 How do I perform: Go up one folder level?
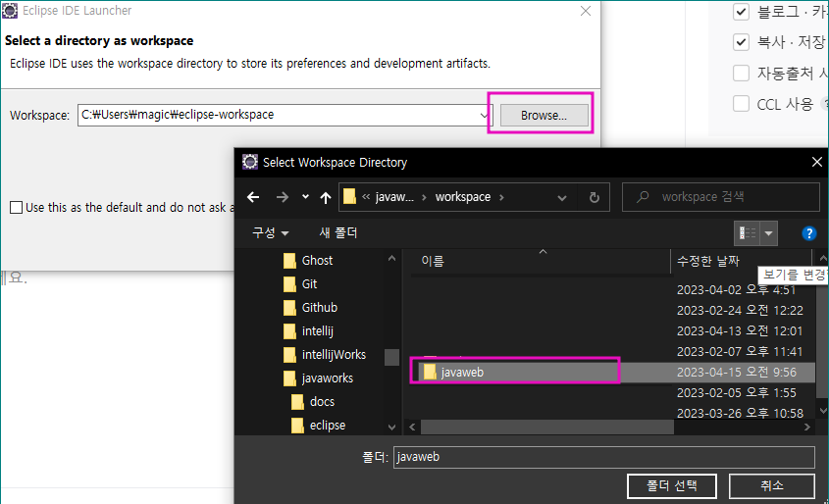pyautogui.click(x=326, y=197)
